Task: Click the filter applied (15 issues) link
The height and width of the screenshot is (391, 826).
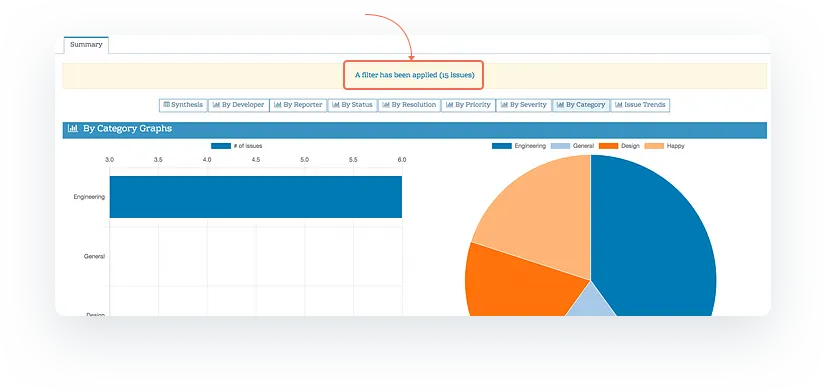Action: (x=414, y=75)
